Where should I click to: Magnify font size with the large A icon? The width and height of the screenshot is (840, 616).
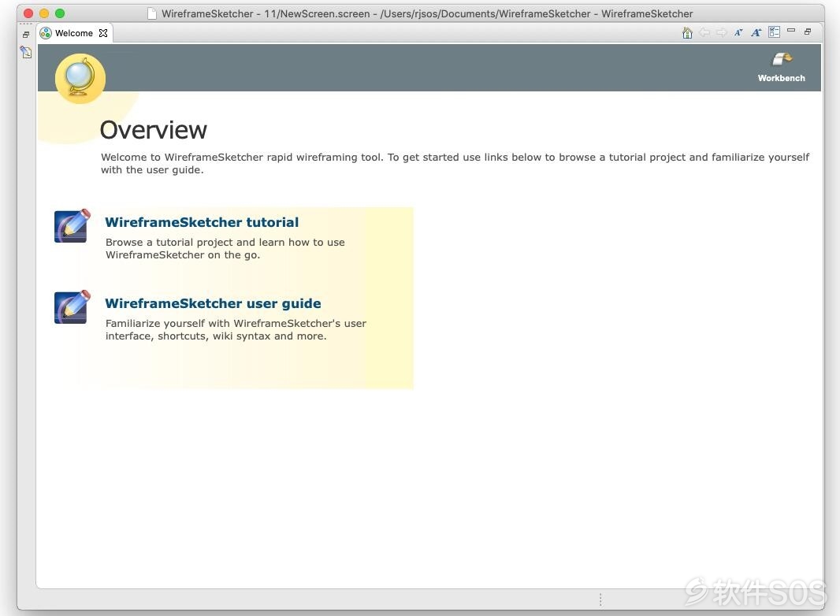(756, 32)
